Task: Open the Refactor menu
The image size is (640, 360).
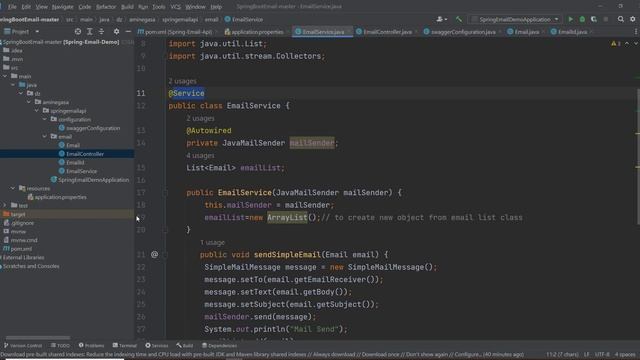Action: pyautogui.click(x=106, y=7)
